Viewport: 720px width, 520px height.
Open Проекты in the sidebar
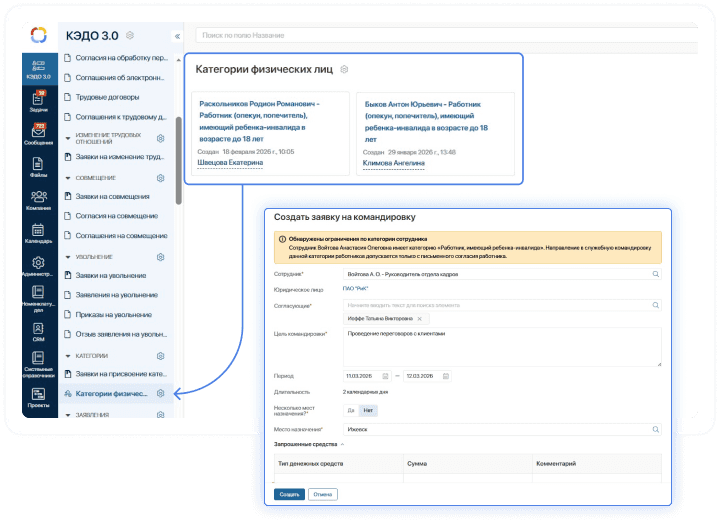(x=38, y=398)
